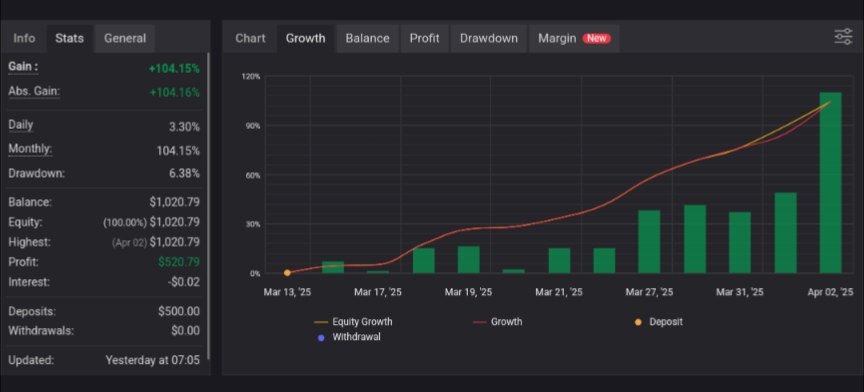Viewport: 864px width, 392px height.
Task: Click the tallest green bar for Apr 02
Action: 830,182
